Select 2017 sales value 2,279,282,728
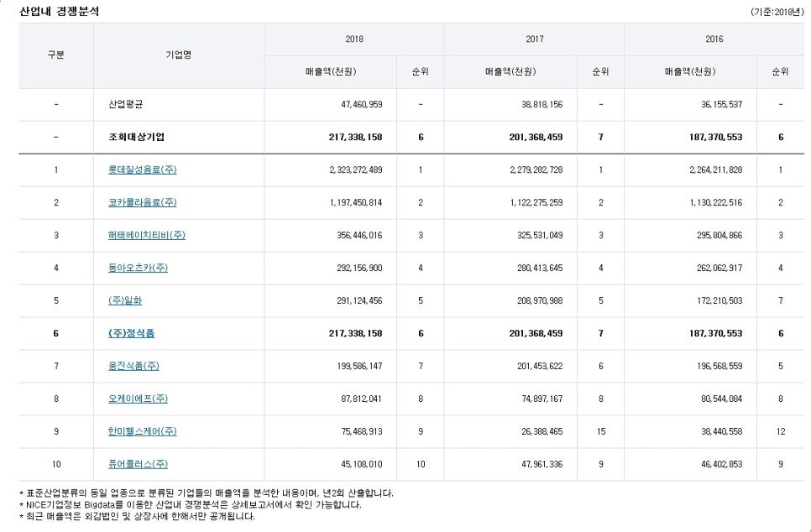The height and width of the screenshot is (532, 811). (536, 170)
